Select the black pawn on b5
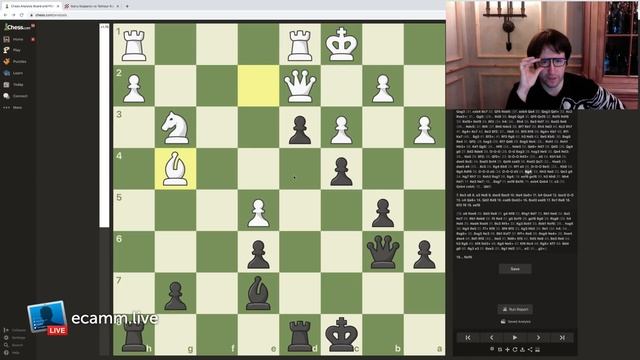 coord(383,210)
